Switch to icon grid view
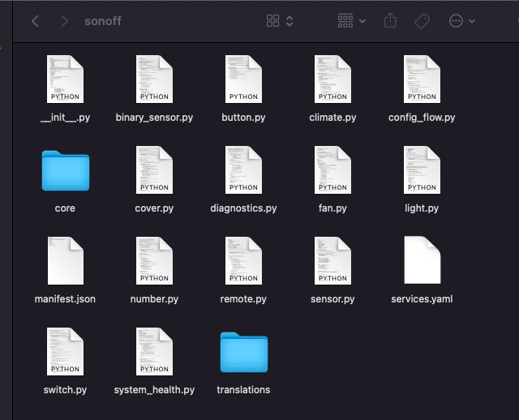 point(272,21)
